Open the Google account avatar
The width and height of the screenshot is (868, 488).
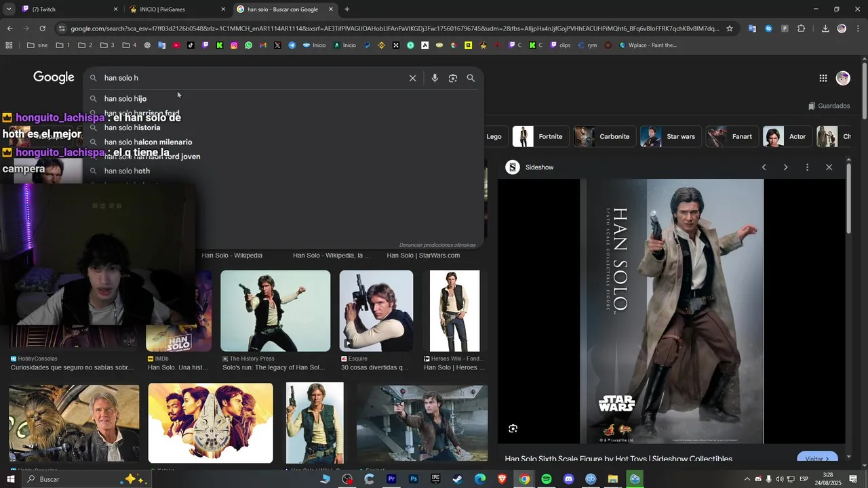coord(843,78)
